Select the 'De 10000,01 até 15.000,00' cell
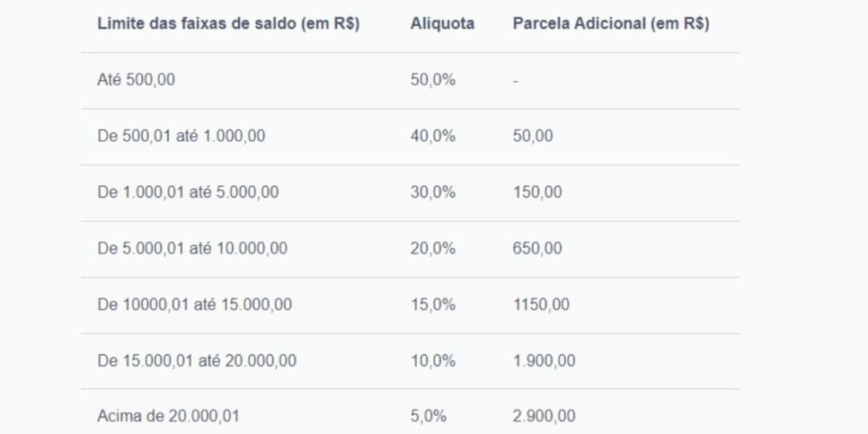The image size is (868, 434). click(194, 305)
